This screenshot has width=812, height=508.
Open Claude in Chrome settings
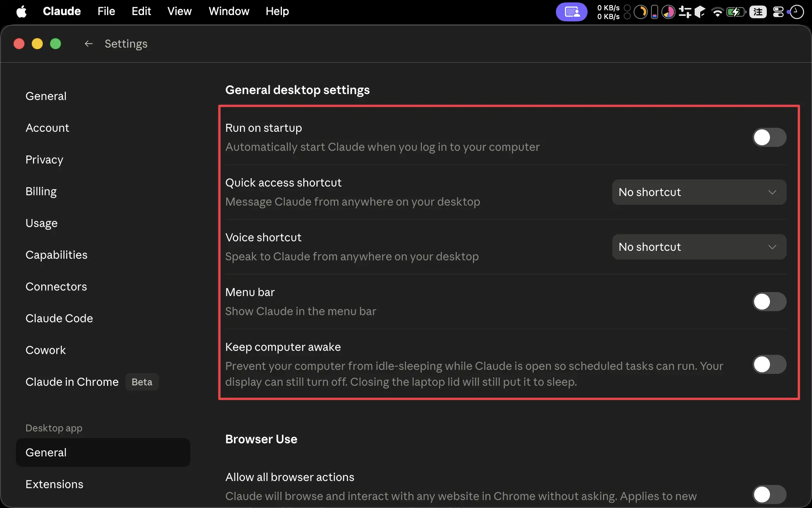(72, 382)
